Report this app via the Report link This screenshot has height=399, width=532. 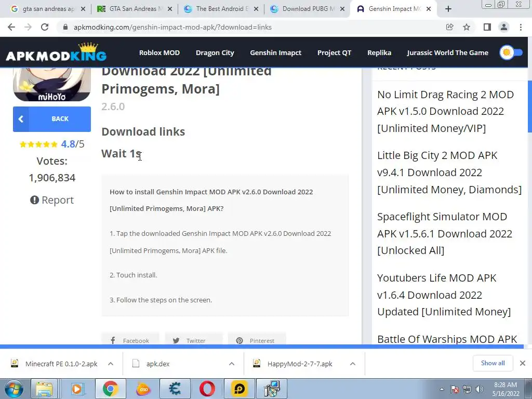(52, 200)
